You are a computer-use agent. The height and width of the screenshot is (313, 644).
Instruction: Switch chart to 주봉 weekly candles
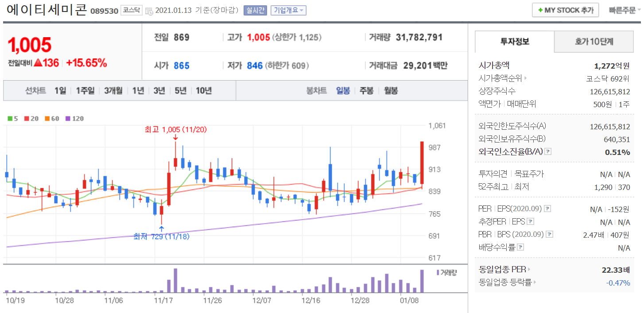[366, 91]
